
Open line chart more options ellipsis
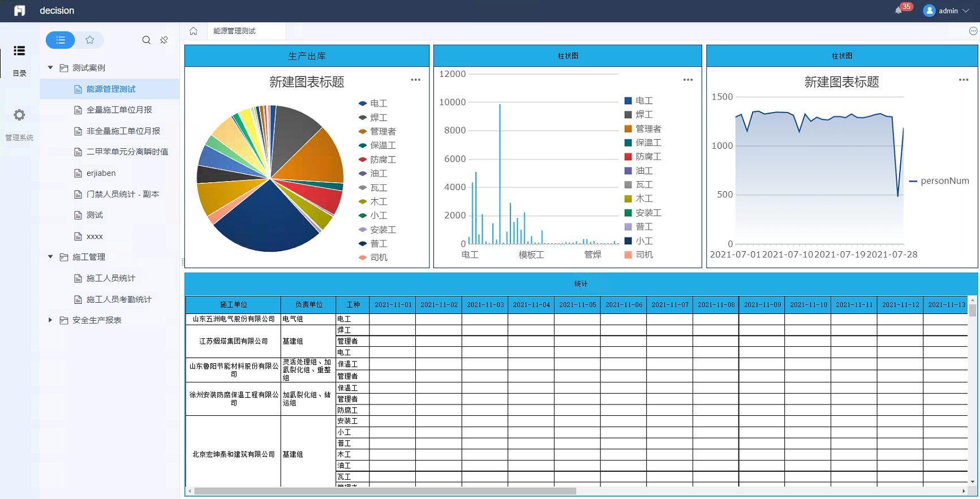963,80
